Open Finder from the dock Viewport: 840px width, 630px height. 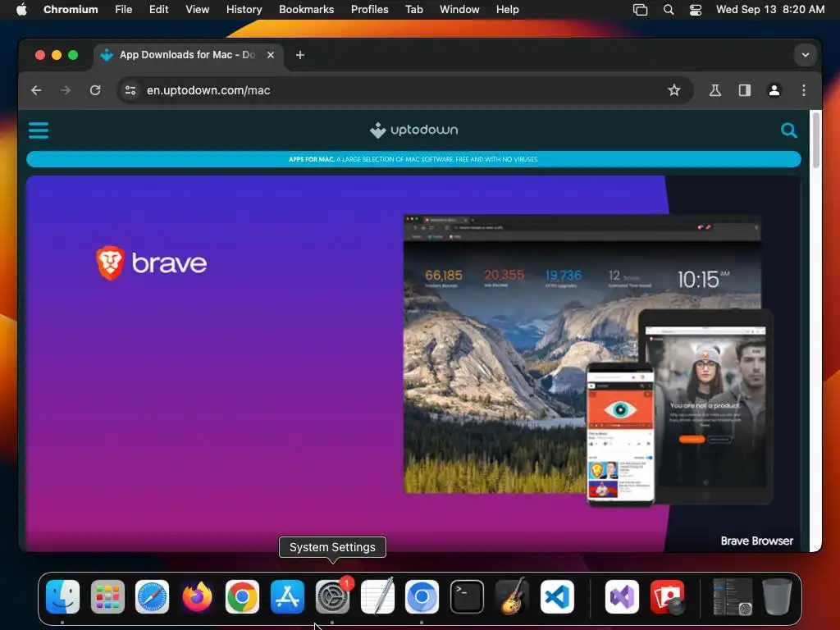tap(62, 597)
